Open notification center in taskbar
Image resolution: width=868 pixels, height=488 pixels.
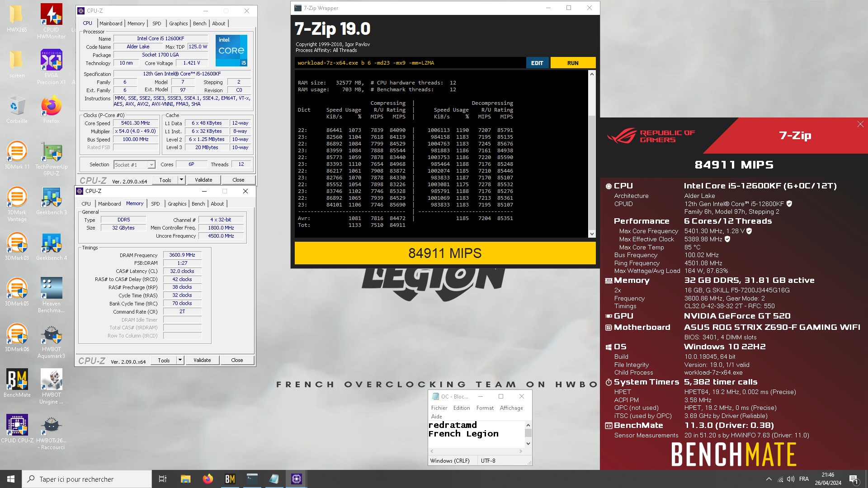point(854,479)
